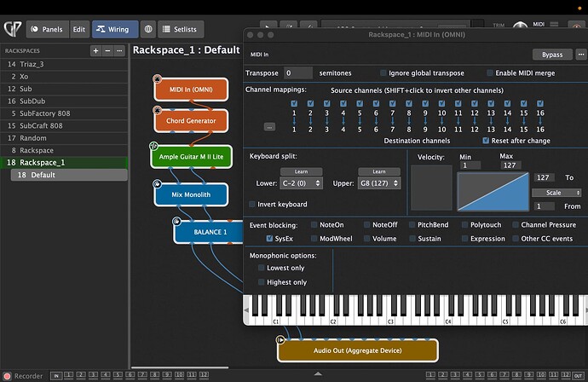Screen dimensions: 588x382
Task: Click the Ample Guitar M II Lite block
Action: pos(191,157)
